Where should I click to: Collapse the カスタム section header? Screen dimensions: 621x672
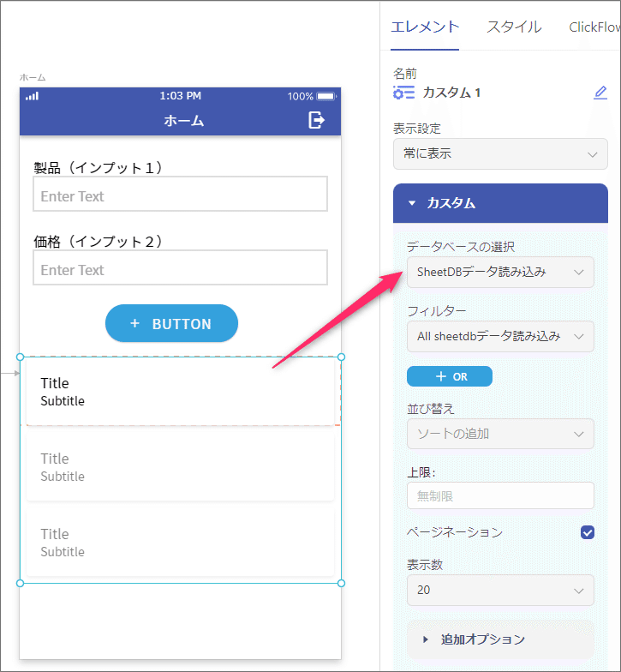pyautogui.click(x=500, y=203)
